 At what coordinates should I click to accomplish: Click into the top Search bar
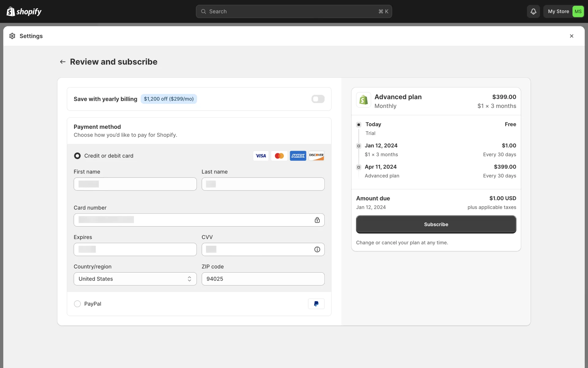pyautogui.click(x=293, y=11)
